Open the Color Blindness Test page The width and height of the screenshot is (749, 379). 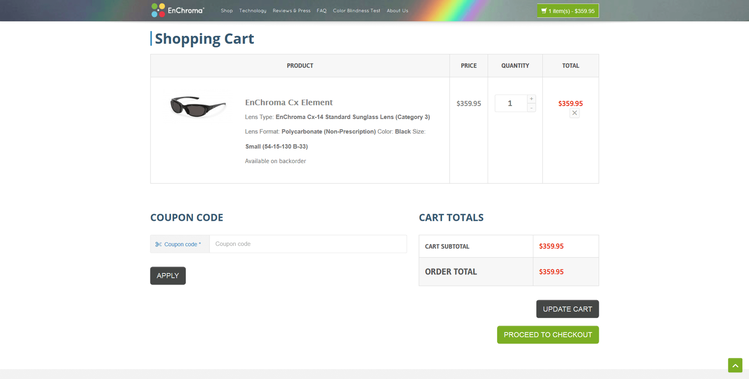click(x=356, y=11)
